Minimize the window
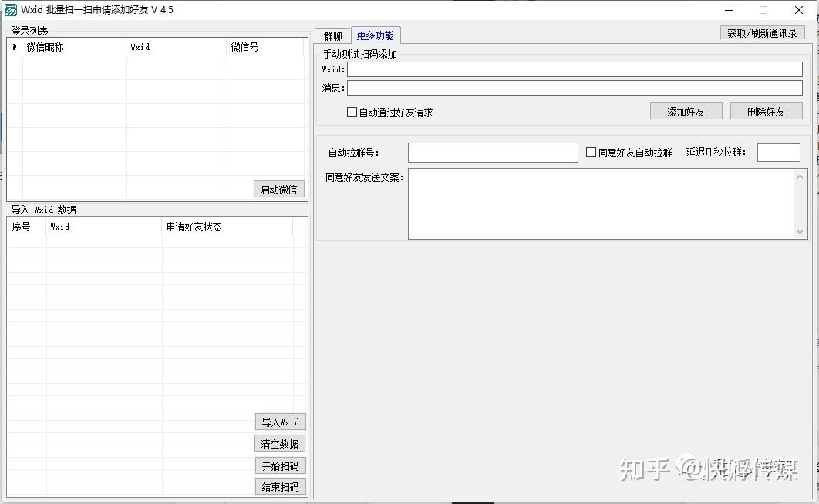Screen dimensions: 819x504 [729, 10]
